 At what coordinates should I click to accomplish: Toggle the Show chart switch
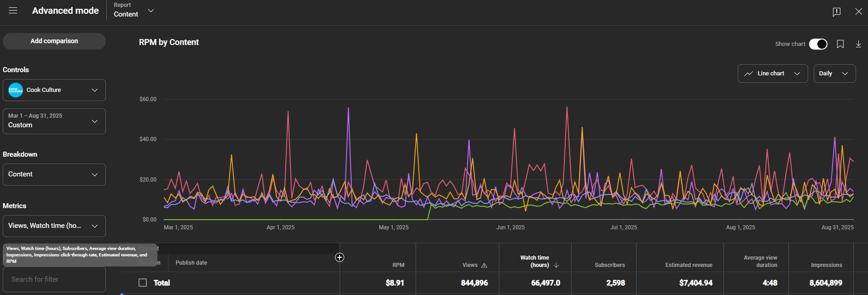coord(818,44)
